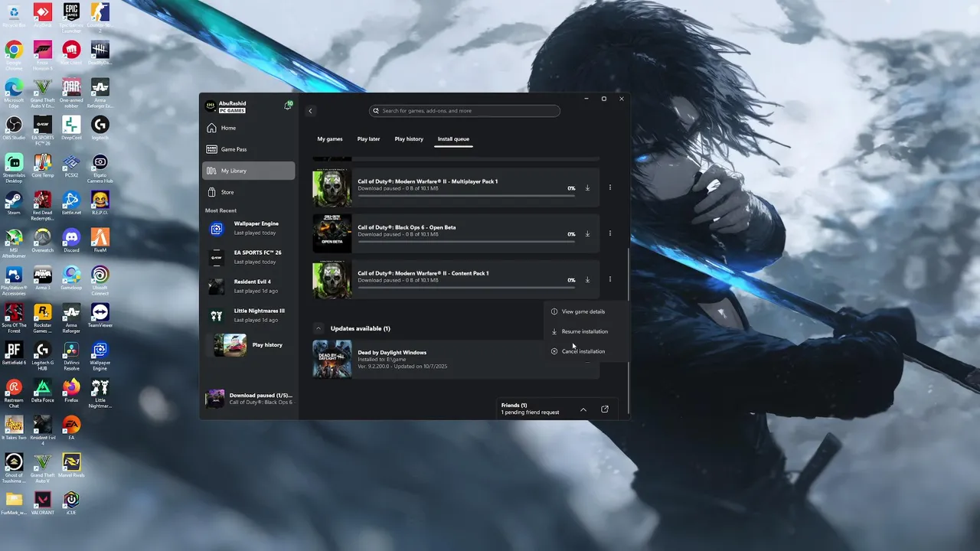The image size is (980, 551).
Task: Choose Cancel installation menu item
Action: pos(586,351)
